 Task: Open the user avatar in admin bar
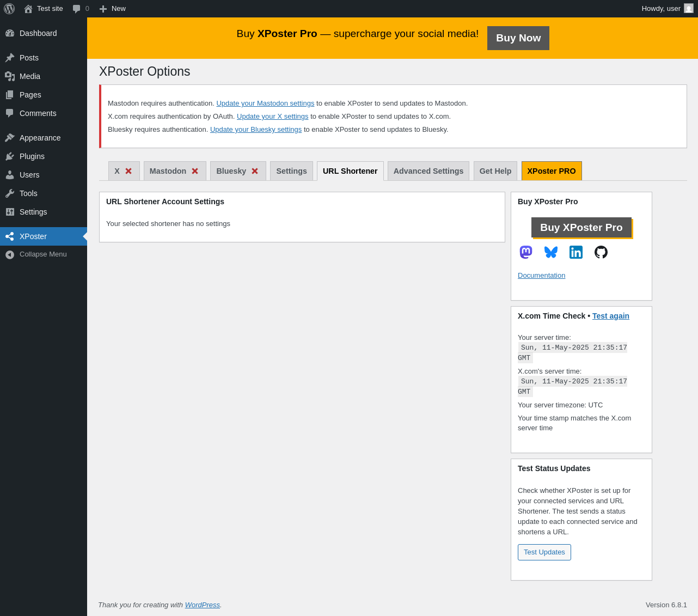(x=689, y=9)
